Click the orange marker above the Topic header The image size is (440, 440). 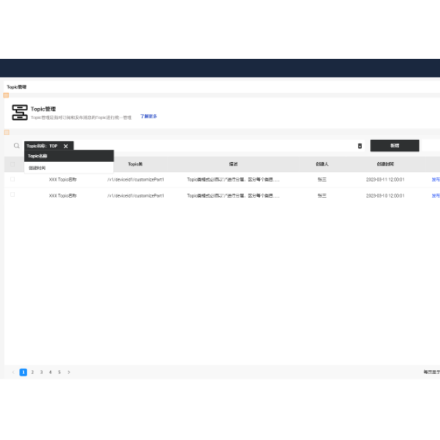(x=6, y=95)
